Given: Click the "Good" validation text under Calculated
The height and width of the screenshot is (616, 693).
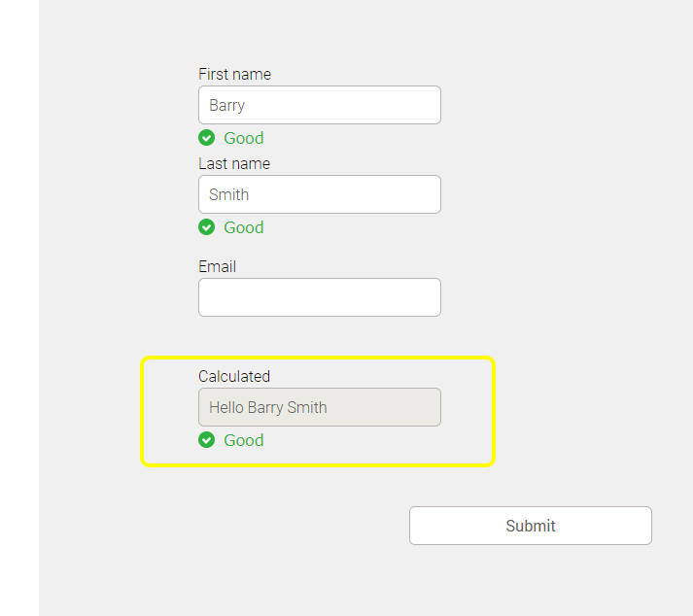Looking at the screenshot, I should pyautogui.click(x=244, y=440).
